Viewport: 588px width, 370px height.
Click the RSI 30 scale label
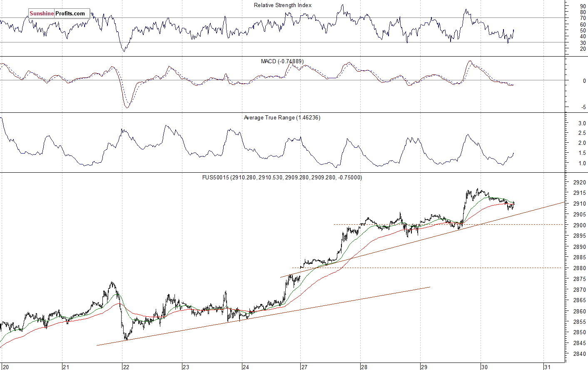click(x=583, y=43)
